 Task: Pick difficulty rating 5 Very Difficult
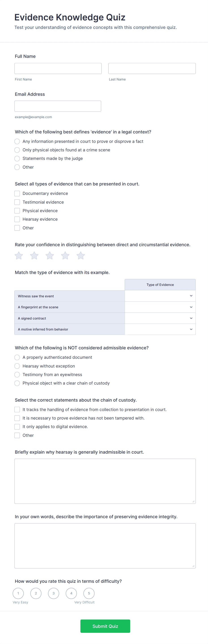(89, 593)
